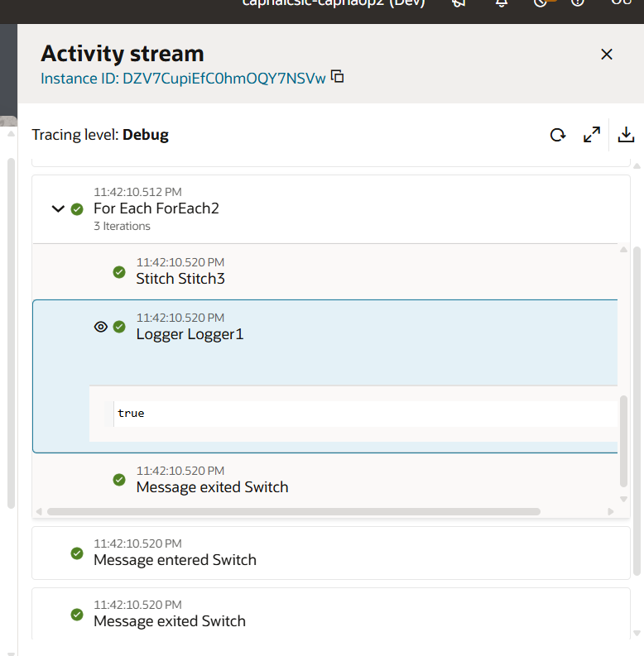Open notifications bell in top bar
Viewport: 644px width, 656px height.
(x=502, y=3)
